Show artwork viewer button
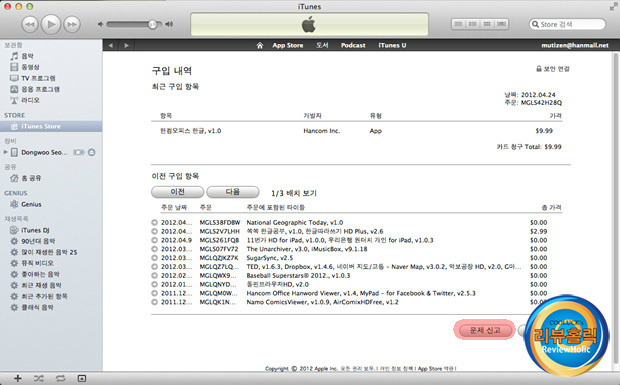The height and width of the screenshot is (385, 620). click(81, 378)
